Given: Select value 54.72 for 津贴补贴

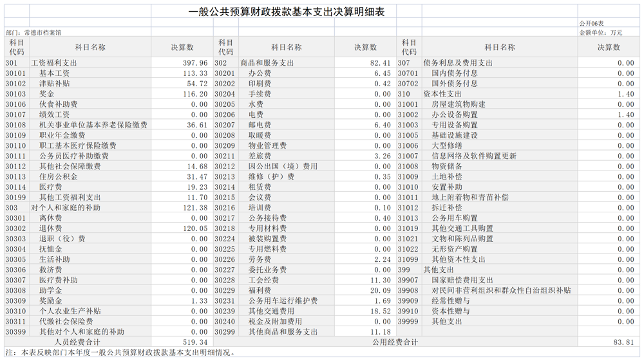Looking at the screenshot, I should click(197, 83).
